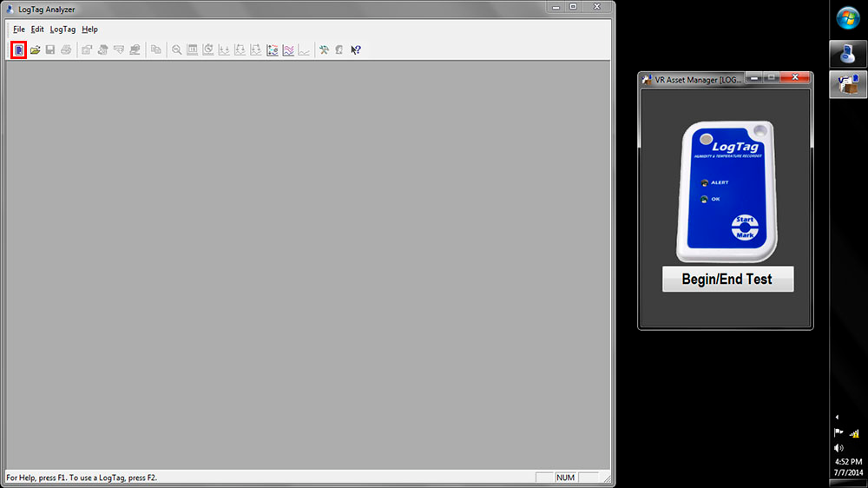
Task: Open the LogTag menu
Action: [62, 30]
